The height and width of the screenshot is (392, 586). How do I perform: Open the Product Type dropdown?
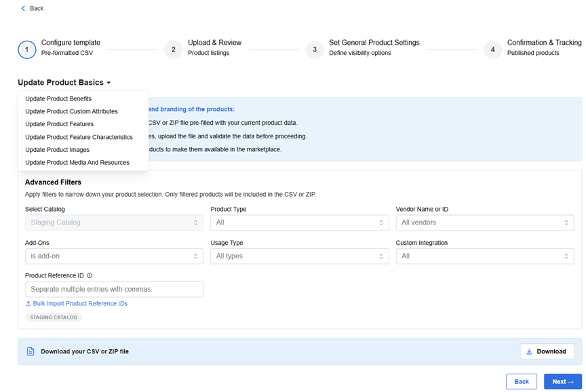299,222
